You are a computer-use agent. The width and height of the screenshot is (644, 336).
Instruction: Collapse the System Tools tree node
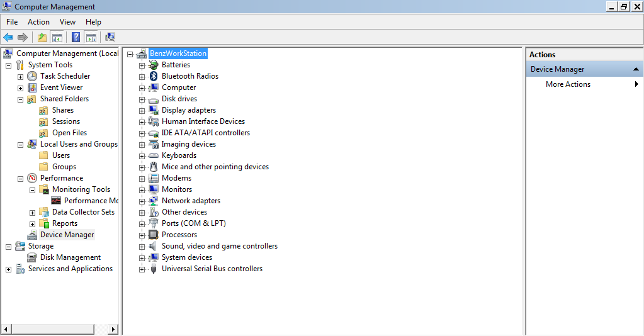[8, 65]
